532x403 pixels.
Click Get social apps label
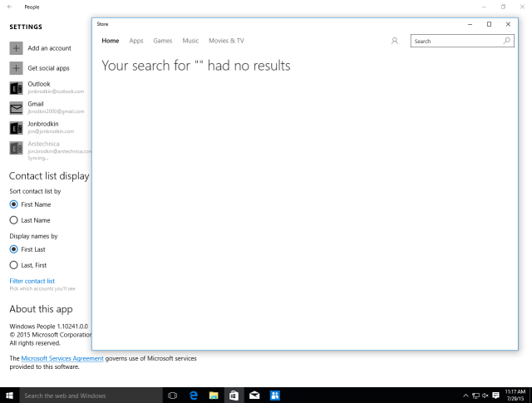click(x=48, y=68)
